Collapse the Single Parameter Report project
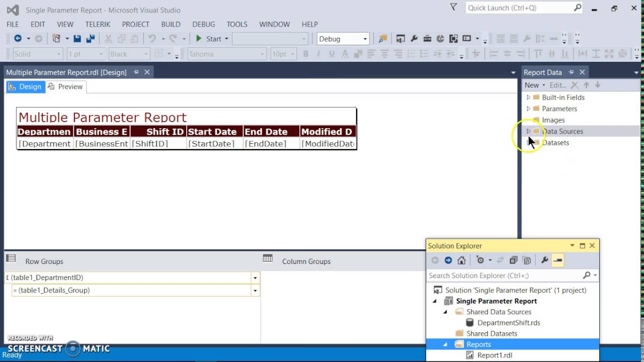644x362 pixels. tap(435, 301)
